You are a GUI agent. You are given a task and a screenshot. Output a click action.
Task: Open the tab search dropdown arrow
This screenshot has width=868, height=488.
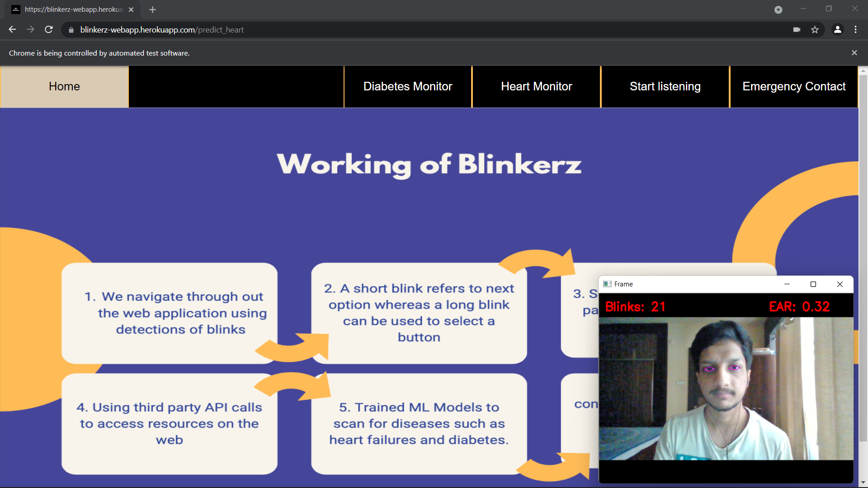pyautogui.click(x=778, y=9)
